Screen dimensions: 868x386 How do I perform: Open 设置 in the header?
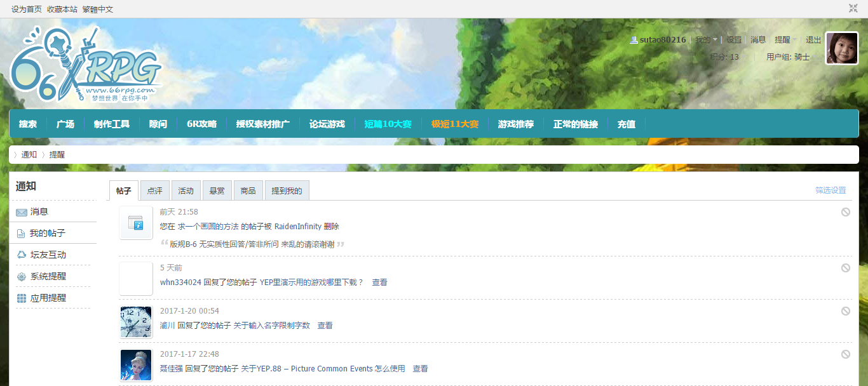pyautogui.click(x=735, y=39)
